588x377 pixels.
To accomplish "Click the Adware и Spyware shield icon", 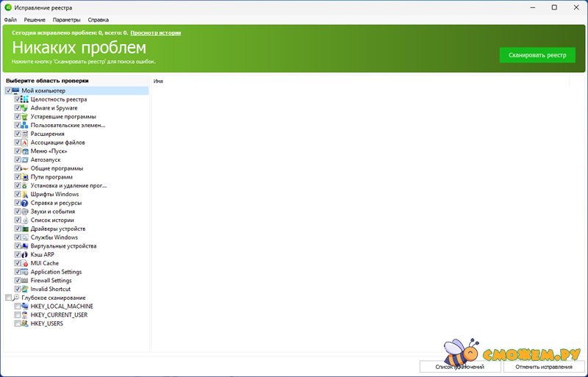I will [24, 108].
